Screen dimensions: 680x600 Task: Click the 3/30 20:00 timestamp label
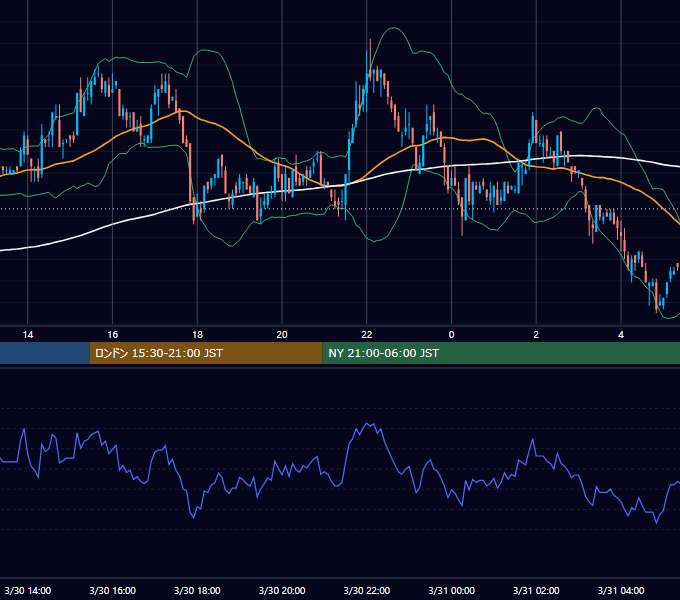coord(282,590)
